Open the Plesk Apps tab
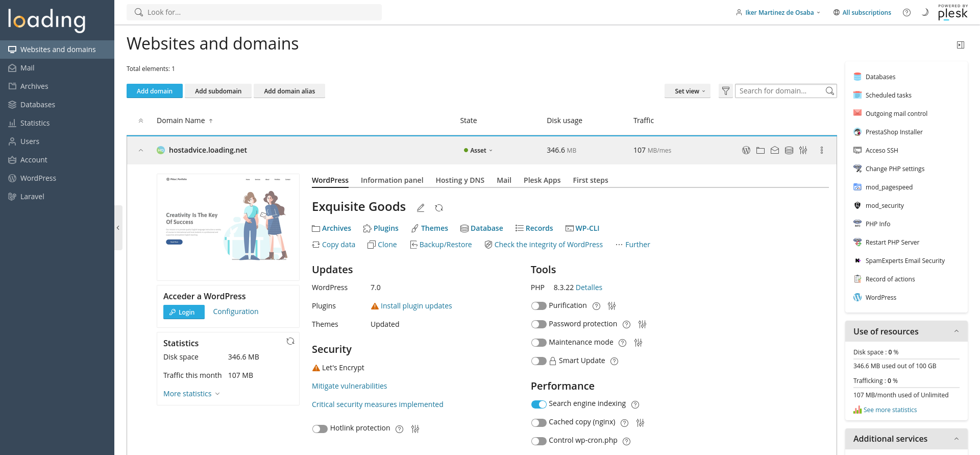The width and height of the screenshot is (980, 455). tap(542, 180)
